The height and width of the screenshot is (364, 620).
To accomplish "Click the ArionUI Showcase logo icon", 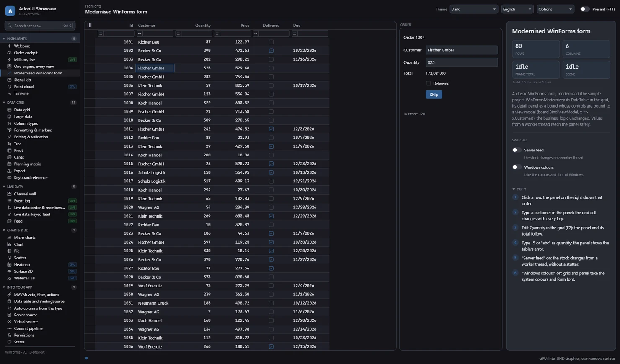I will [x=10, y=11].
